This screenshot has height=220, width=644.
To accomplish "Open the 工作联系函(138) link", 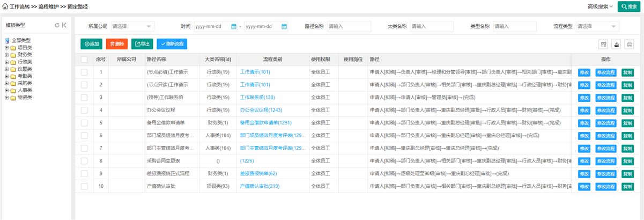I will 257,97.
